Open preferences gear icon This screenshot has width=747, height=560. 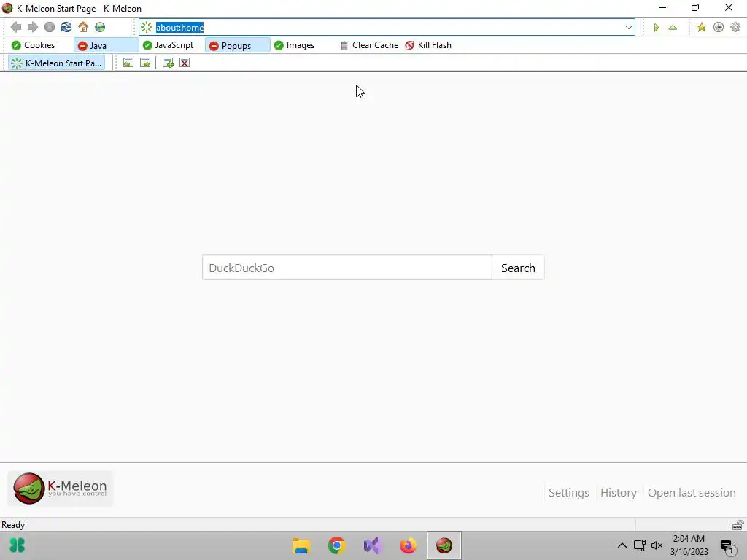(x=735, y=27)
